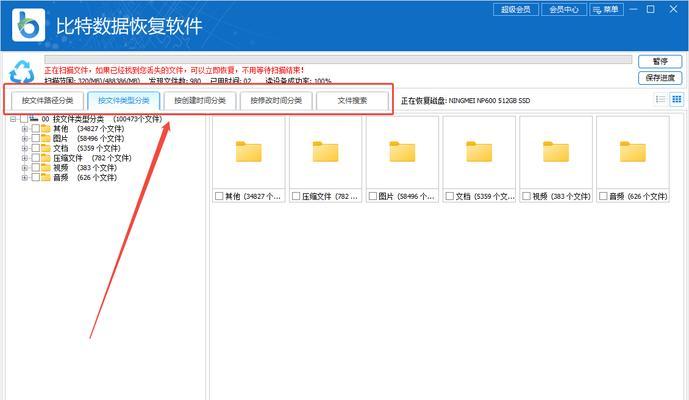
Task: Click the blue app logo icon
Action: tap(28, 25)
